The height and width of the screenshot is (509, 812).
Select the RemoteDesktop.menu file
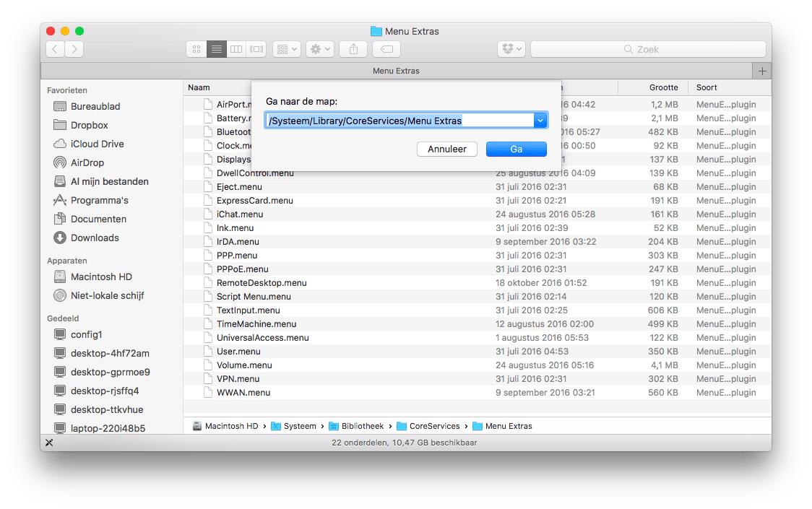262,283
